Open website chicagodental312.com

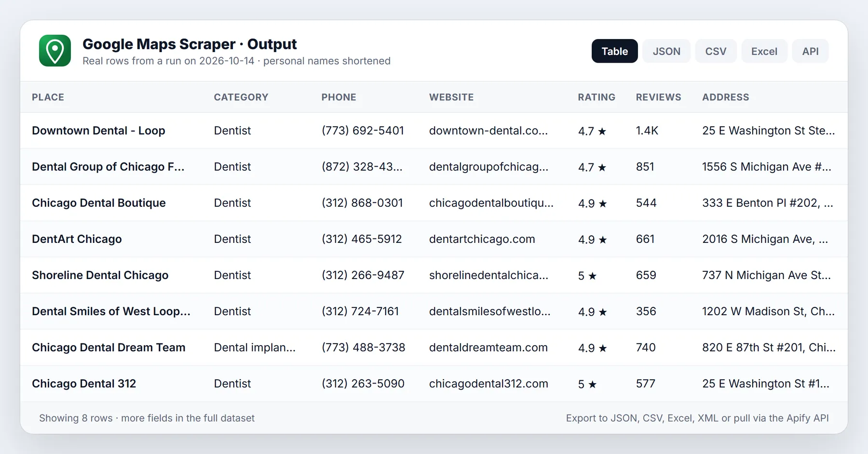tap(488, 384)
